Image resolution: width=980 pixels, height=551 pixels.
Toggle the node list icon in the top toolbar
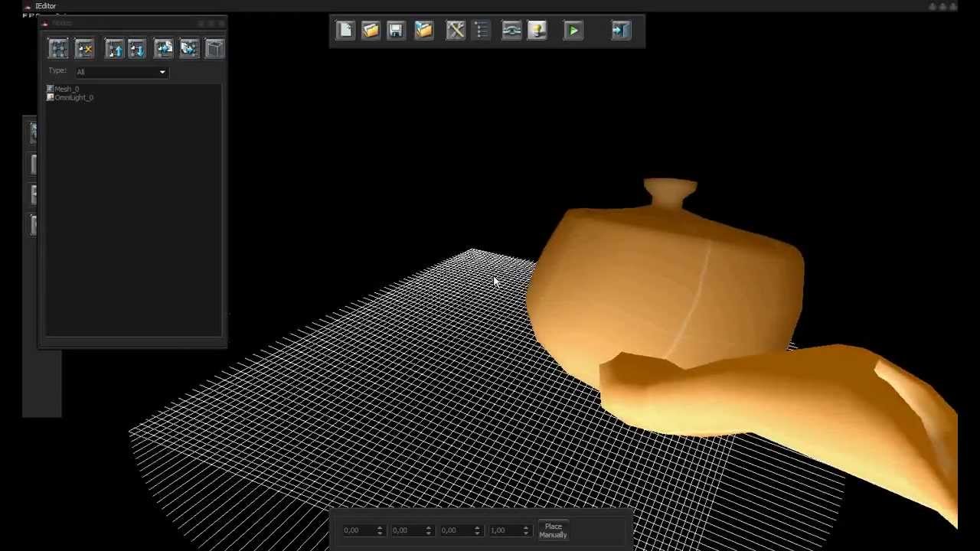482,31
